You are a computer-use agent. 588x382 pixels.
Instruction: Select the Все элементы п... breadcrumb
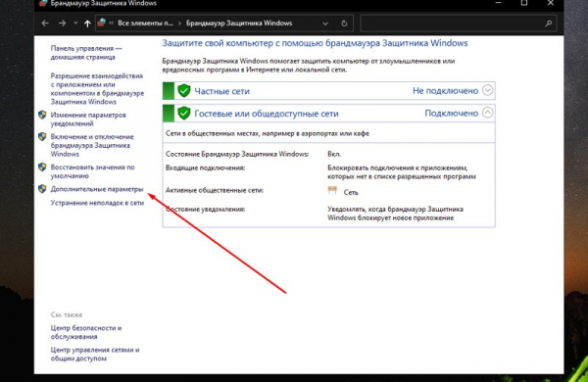pos(145,24)
